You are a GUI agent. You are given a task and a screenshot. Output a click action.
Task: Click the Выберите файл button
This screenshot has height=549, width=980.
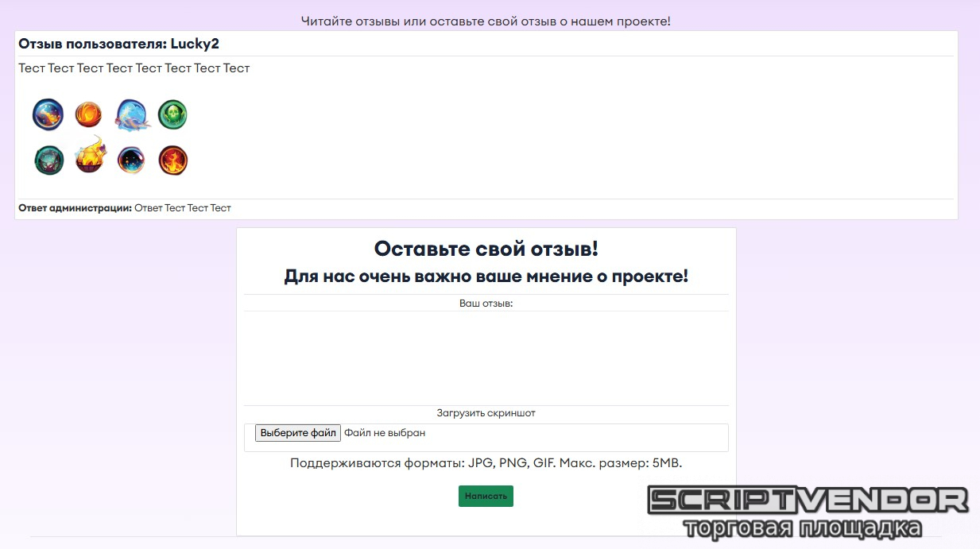point(297,433)
